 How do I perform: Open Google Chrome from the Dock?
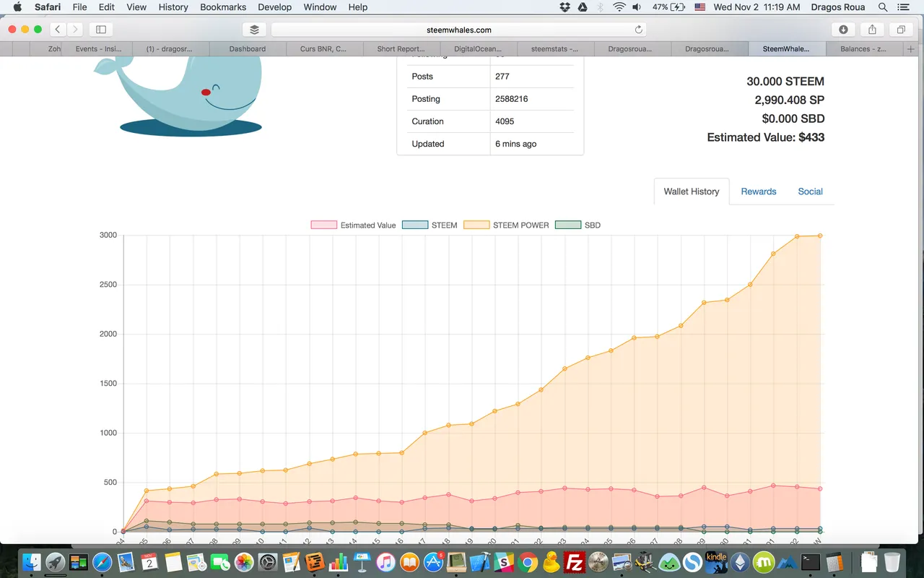528,562
